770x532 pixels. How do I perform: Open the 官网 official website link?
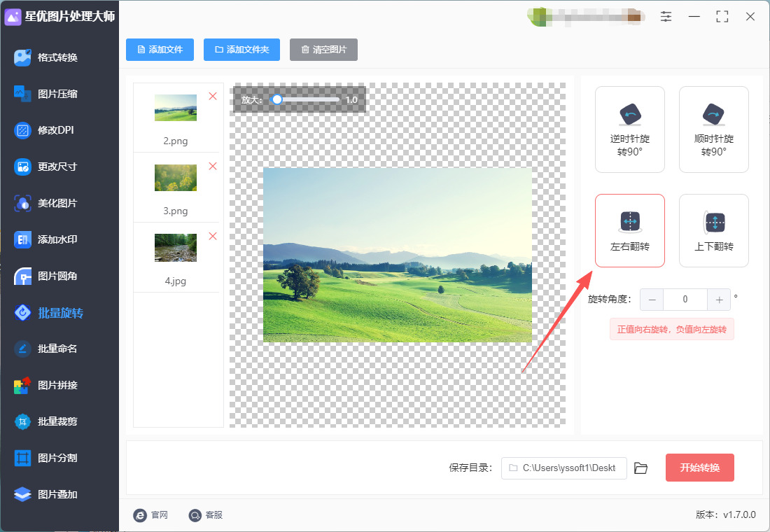(150, 514)
